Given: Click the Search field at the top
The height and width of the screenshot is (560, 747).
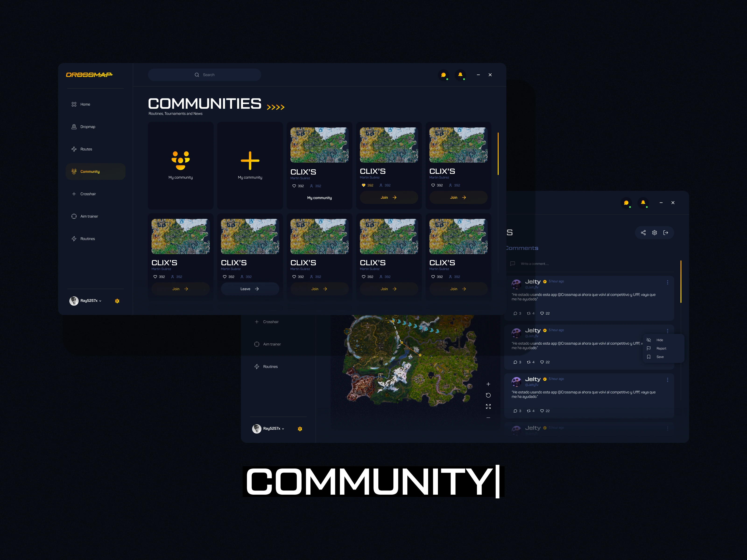Looking at the screenshot, I should point(204,75).
